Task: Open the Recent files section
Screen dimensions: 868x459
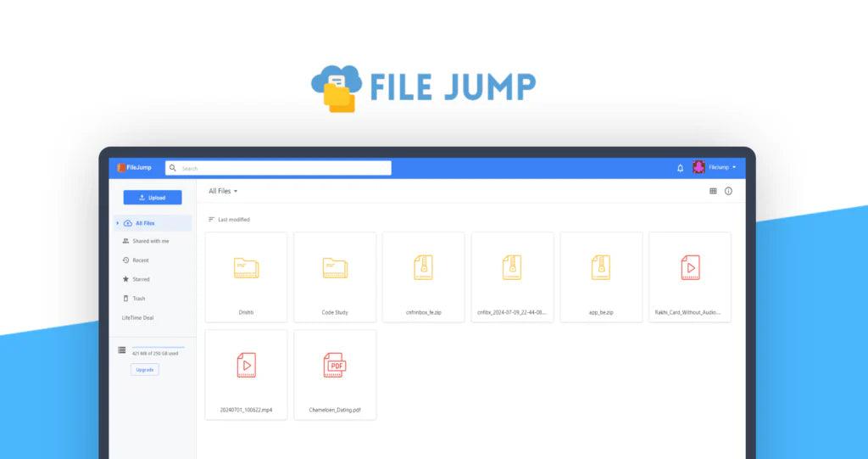Action: (x=140, y=260)
